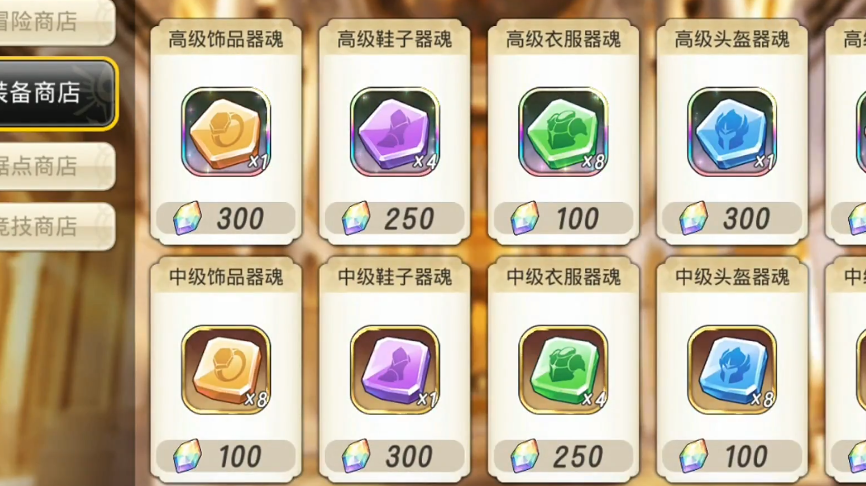The height and width of the screenshot is (486, 866).
Task: Switch to the 据点商店 tab
Action: (x=55, y=166)
